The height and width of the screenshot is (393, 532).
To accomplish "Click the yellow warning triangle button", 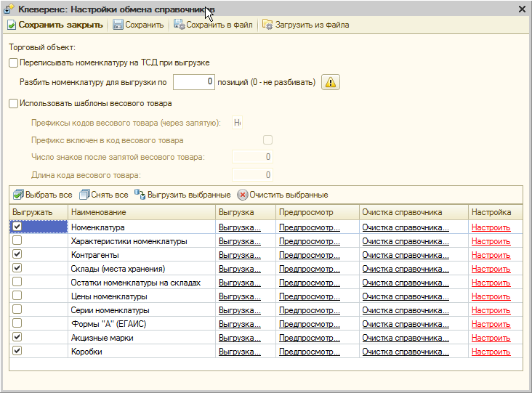I will 331,82.
